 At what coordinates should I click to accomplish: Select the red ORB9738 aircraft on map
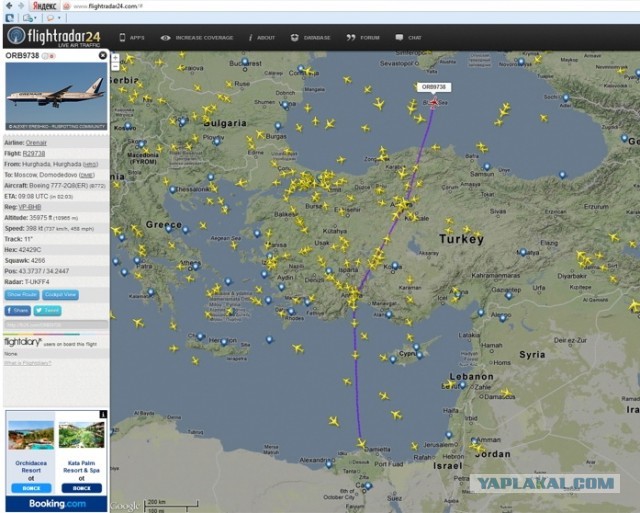(x=434, y=102)
